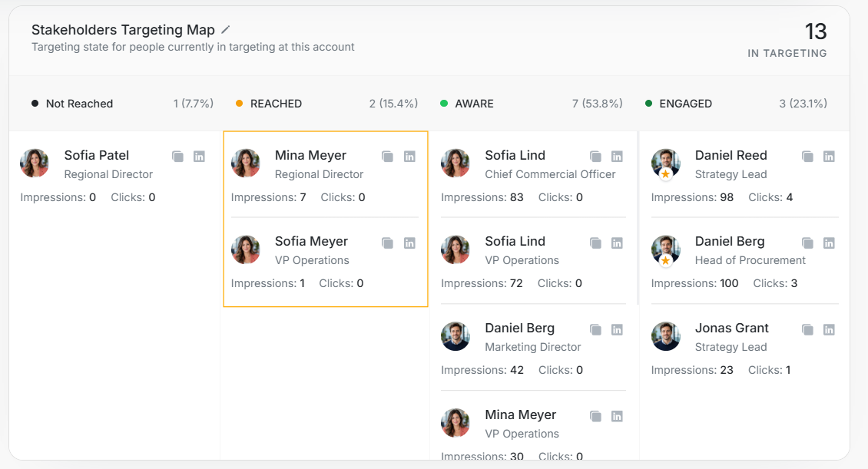The width and height of the screenshot is (868, 469).
Task: Open Jonas Grant's name link
Action: [732, 328]
